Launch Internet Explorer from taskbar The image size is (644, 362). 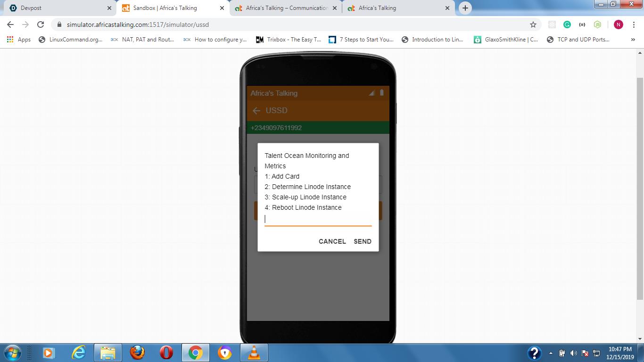(78, 353)
